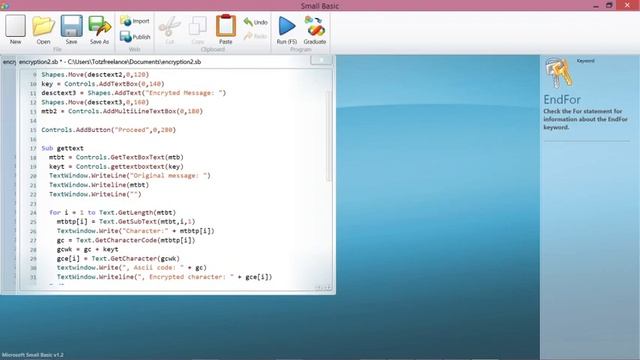Viewport: 640px width, 360px height.
Task: Undo the last edit
Action: (x=256, y=22)
